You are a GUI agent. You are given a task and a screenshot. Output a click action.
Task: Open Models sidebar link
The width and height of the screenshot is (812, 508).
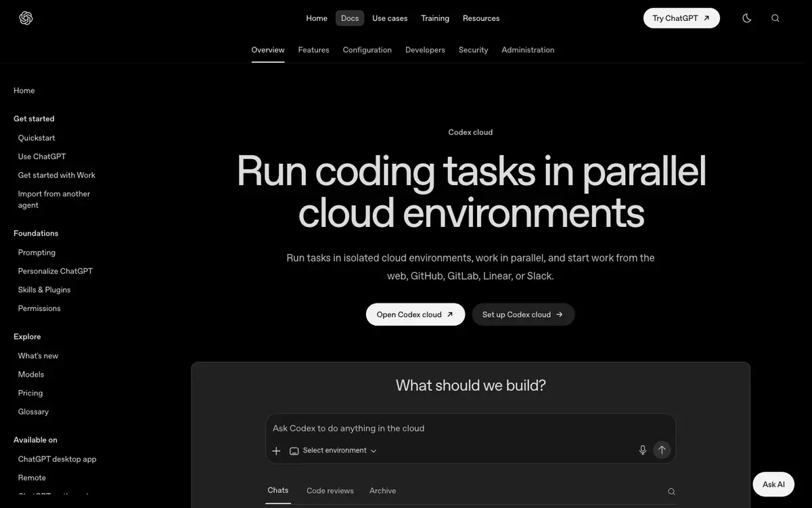tap(31, 375)
